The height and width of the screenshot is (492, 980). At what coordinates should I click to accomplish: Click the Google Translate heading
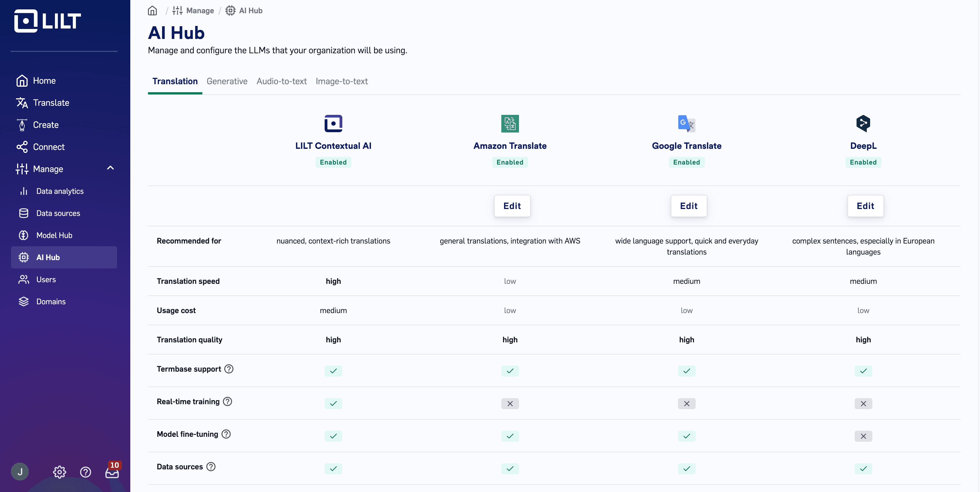pos(687,146)
